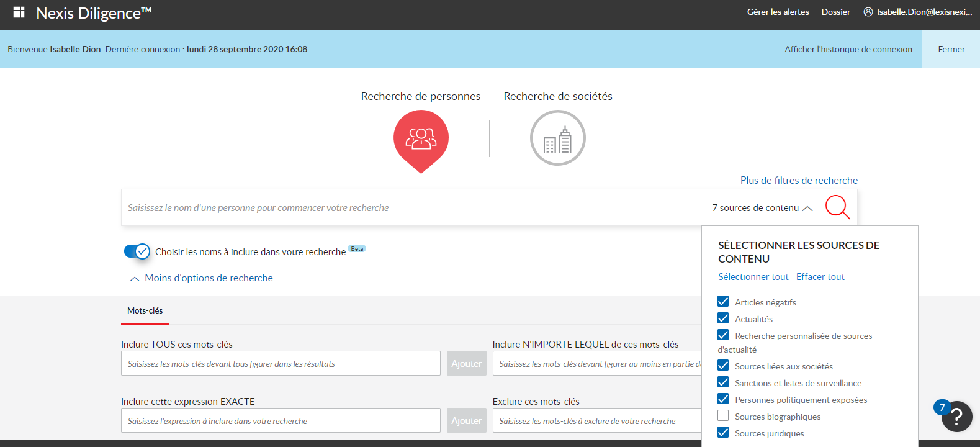The height and width of the screenshot is (447, 980).
Task: Click the Nexis Diligence logo title
Action: (x=94, y=13)
